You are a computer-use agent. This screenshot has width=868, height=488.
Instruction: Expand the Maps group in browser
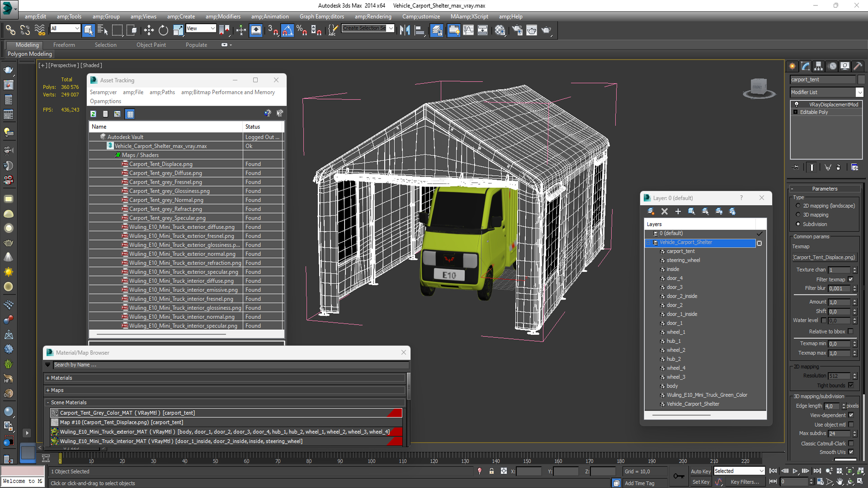tap(48, 390)
